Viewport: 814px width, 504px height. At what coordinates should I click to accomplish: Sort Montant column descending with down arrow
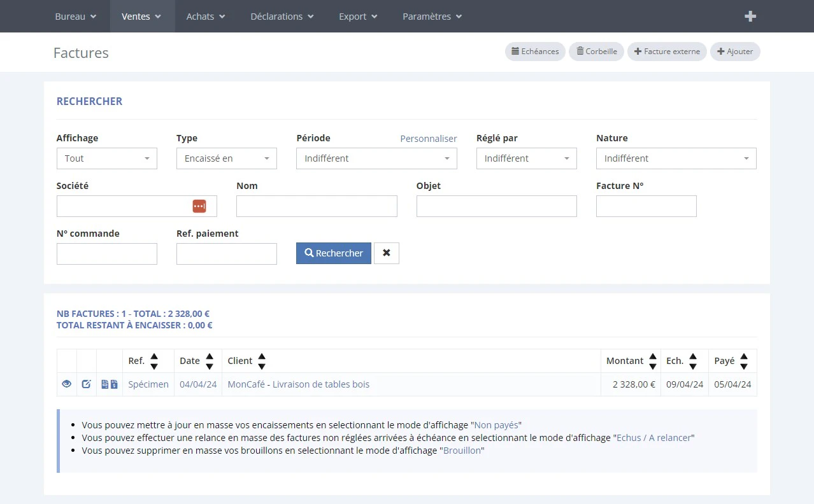(653, 366)
